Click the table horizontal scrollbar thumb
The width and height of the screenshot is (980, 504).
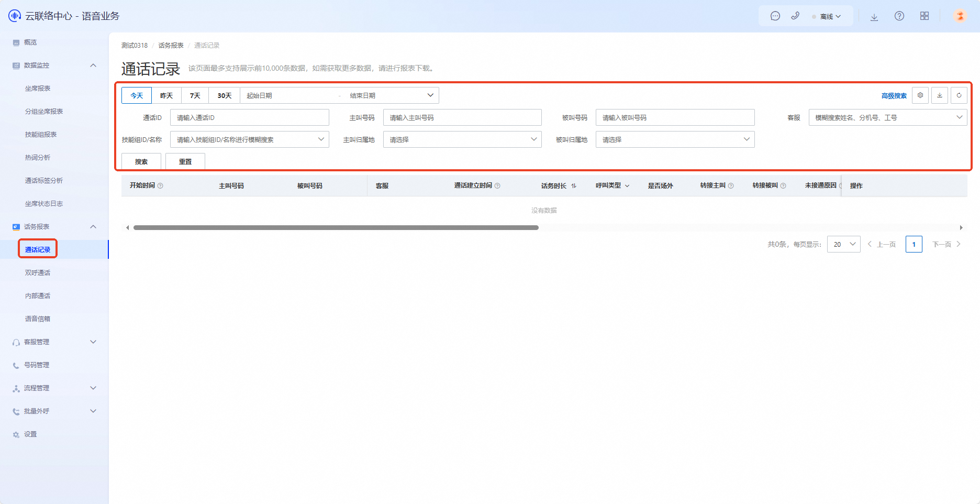(336, 228)
